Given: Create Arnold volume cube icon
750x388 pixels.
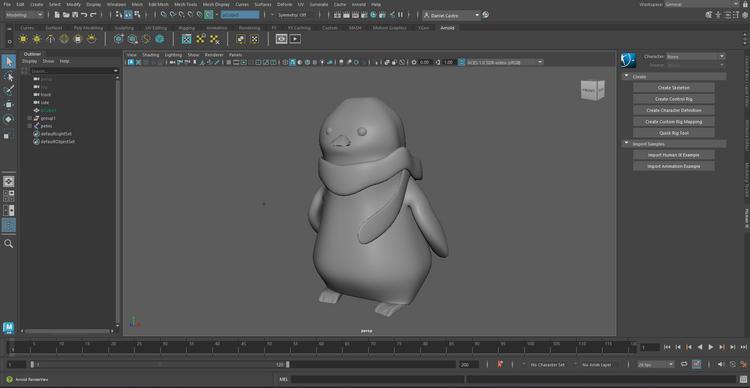Looking at the screenshot, I should 159,39.
